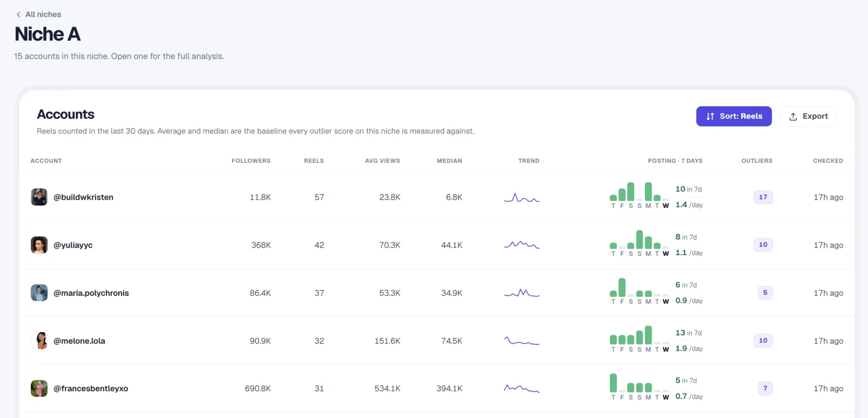The image size is (868, 418).
Task: Open the @melone.lola account
Action: click(x=79, y=341)
